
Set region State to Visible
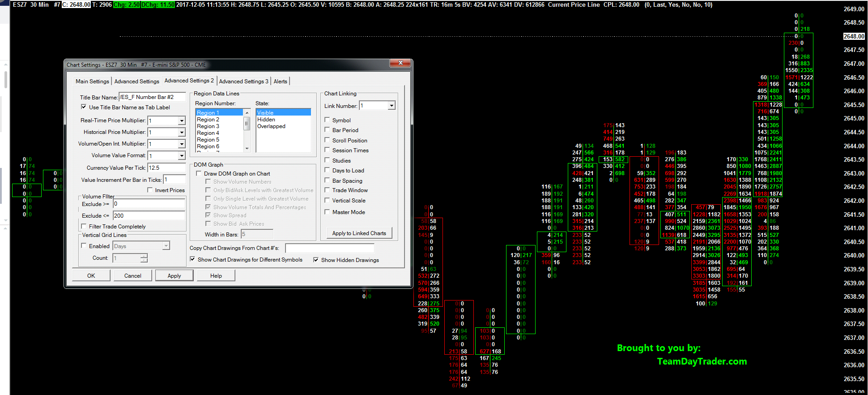[x=283, y=112]
